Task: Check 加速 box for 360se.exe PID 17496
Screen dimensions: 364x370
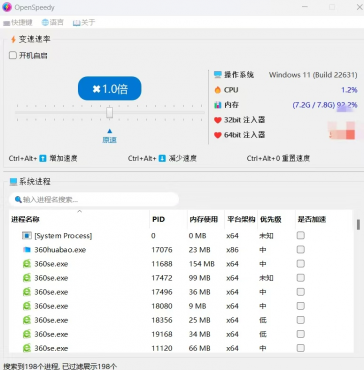Action: point(301,292)
